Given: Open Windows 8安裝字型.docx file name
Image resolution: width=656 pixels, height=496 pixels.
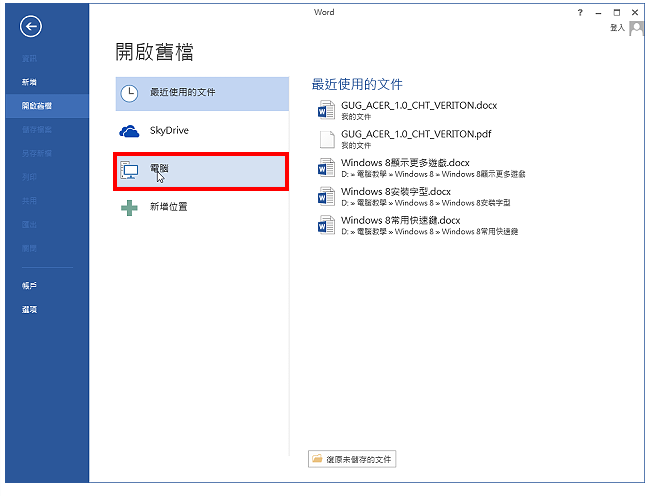Looking at the screenshot, I should pyautogui.click(x=396, y=192).
